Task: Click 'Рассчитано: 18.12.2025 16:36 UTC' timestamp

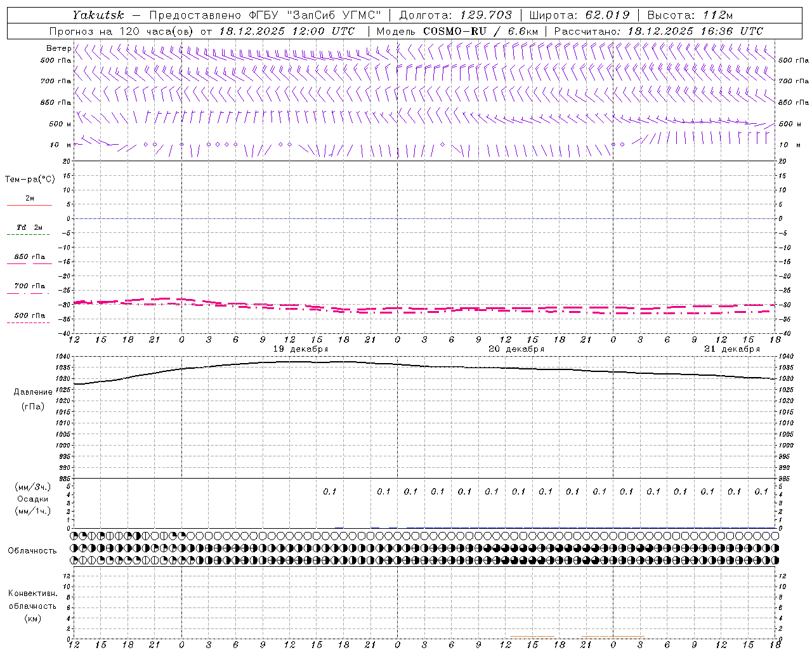Action: (x=658, y=31)
